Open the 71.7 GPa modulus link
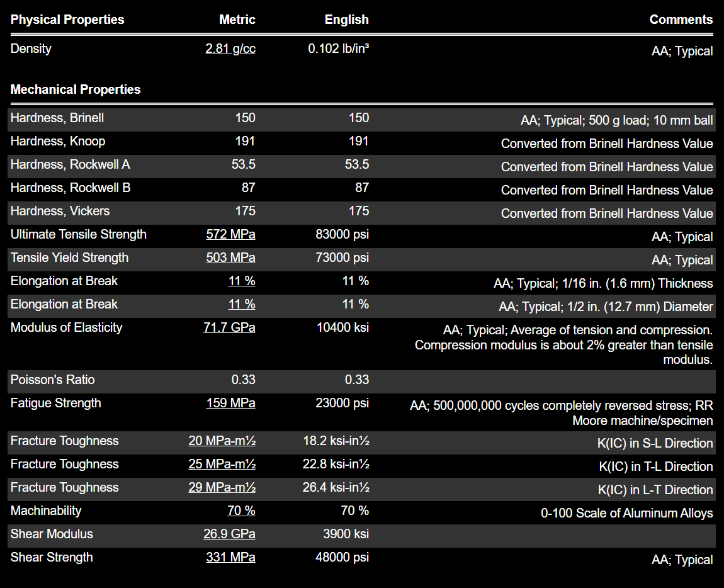Image resolution: width=724 pixels, height=588 pixels. 229,327
